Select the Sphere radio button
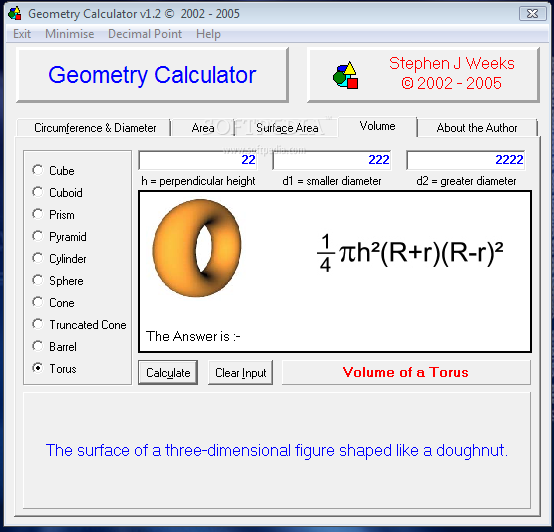554x532 pixels. [x=37, y=280]
